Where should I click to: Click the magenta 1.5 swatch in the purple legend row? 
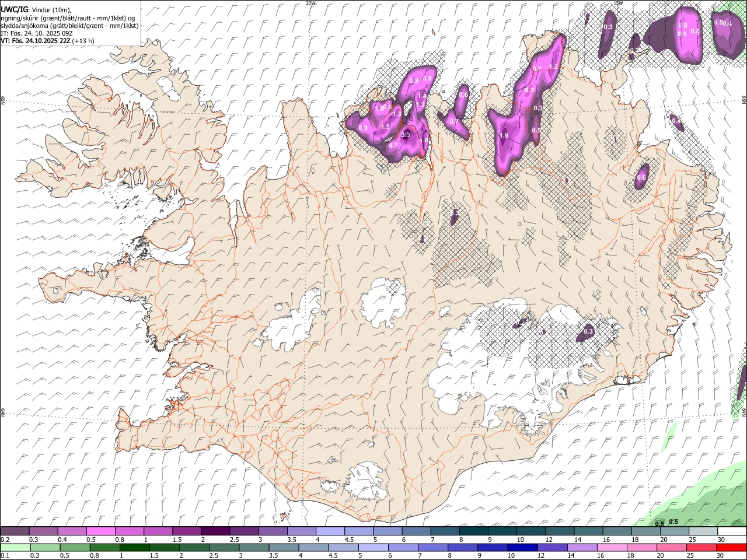(x=187, y=531)
